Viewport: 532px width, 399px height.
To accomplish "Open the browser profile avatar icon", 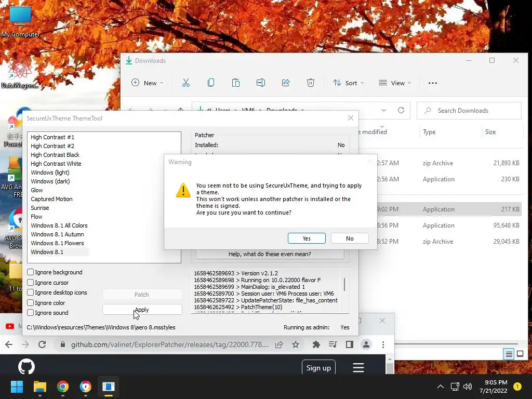I will (366, 345).
